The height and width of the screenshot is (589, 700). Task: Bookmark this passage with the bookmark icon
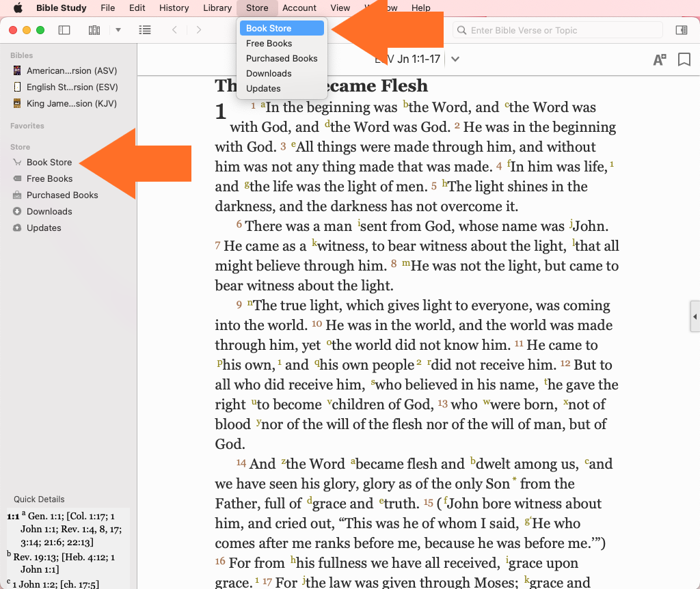point(684,59)
